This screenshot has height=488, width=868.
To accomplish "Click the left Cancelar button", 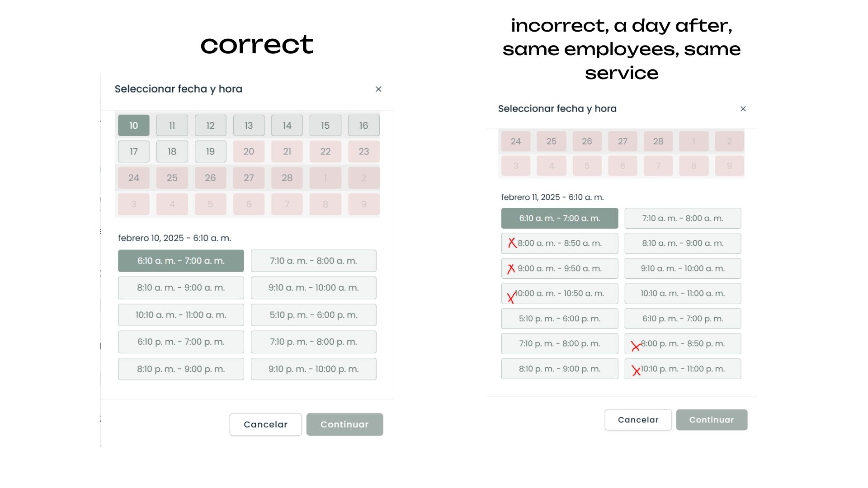I will [x=265, y=424].
